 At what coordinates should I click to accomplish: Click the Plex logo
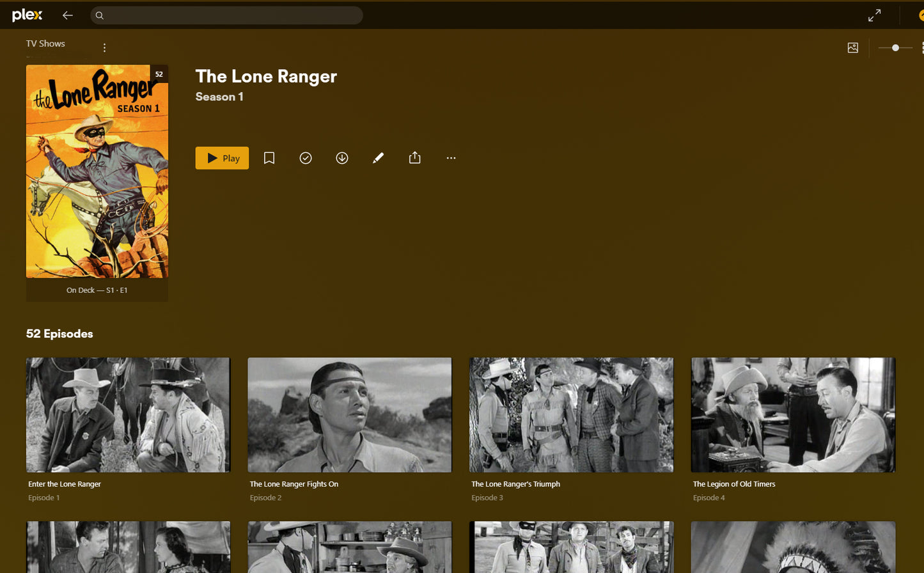coord(27,15)
